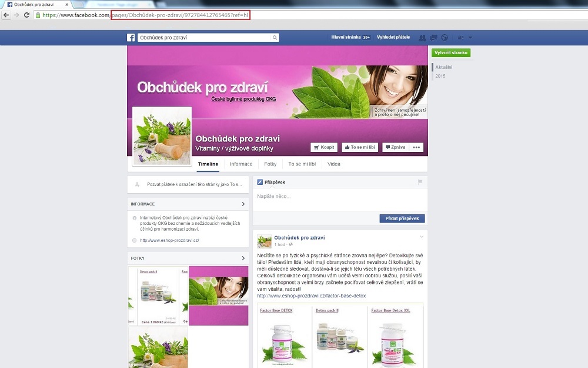
Task: Open the notifications globe icon
Action: coord(445,38)
